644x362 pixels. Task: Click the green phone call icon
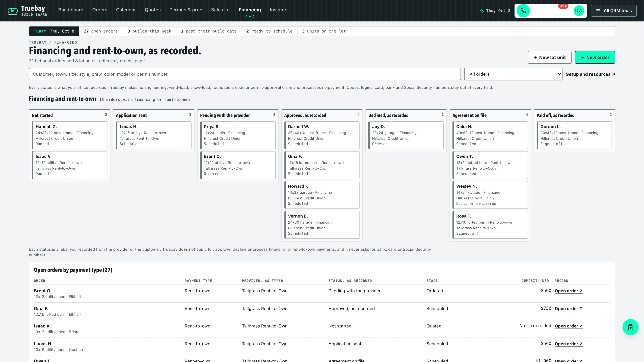pos(523,11)
